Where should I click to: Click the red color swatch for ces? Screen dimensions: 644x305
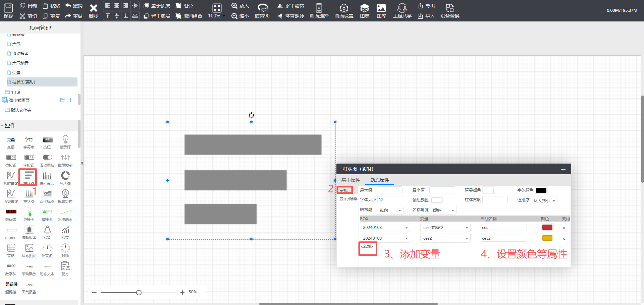[x=547, y=227]
